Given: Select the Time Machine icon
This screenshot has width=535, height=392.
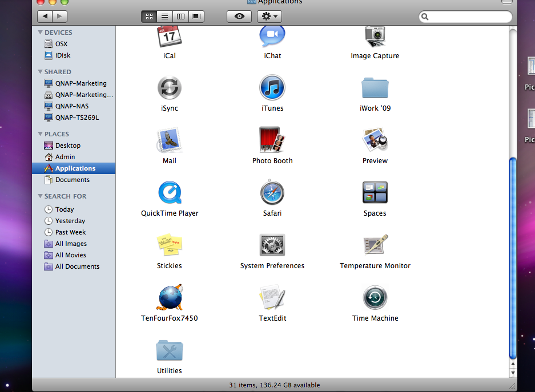Looking at the screenshot, I should click(x=375, y=297).
